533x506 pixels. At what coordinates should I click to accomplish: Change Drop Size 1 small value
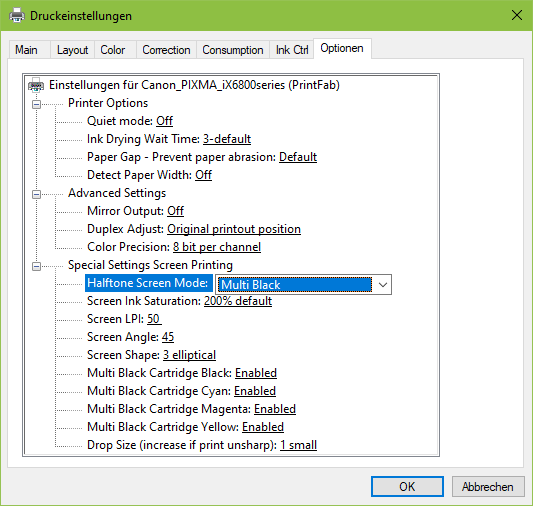tap(298, 445)
